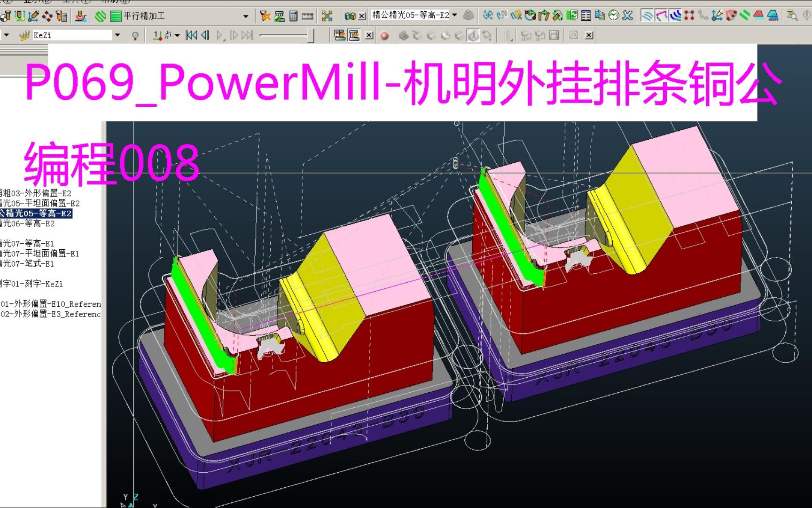Play the toolpath simulation
This screenshot has height=508, width=812.
point(219,35)
